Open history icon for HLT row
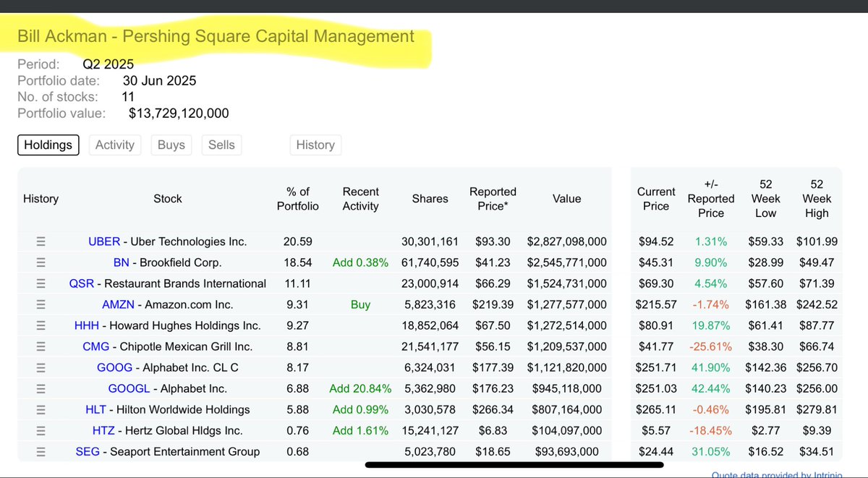 (41, 409)
